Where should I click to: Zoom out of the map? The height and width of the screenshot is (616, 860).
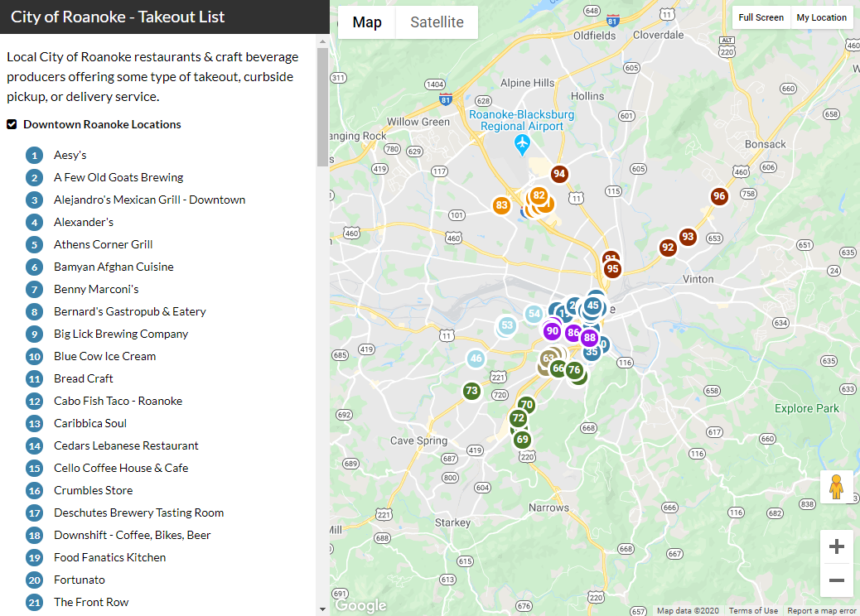837,580
